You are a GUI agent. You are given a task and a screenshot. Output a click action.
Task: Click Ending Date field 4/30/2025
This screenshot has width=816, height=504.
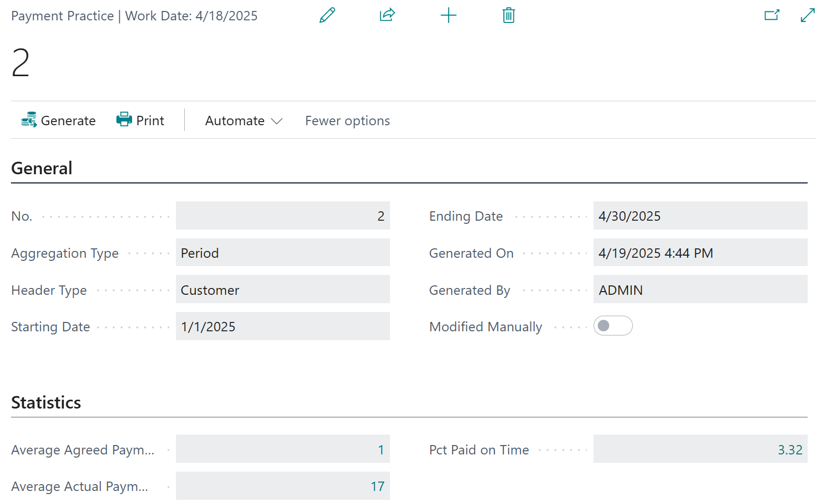(701, 215)
